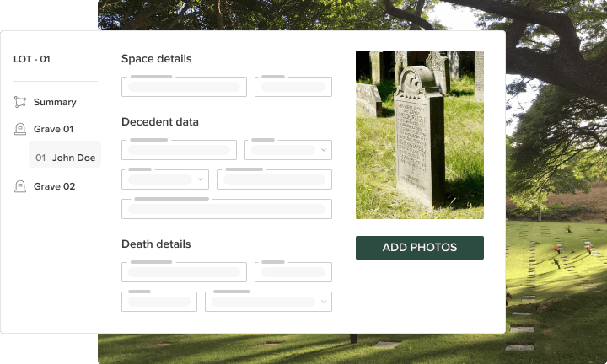This screenshot has width=607, height=364.
Task: Open the dropdown in the Death details section
Action: 267,302
